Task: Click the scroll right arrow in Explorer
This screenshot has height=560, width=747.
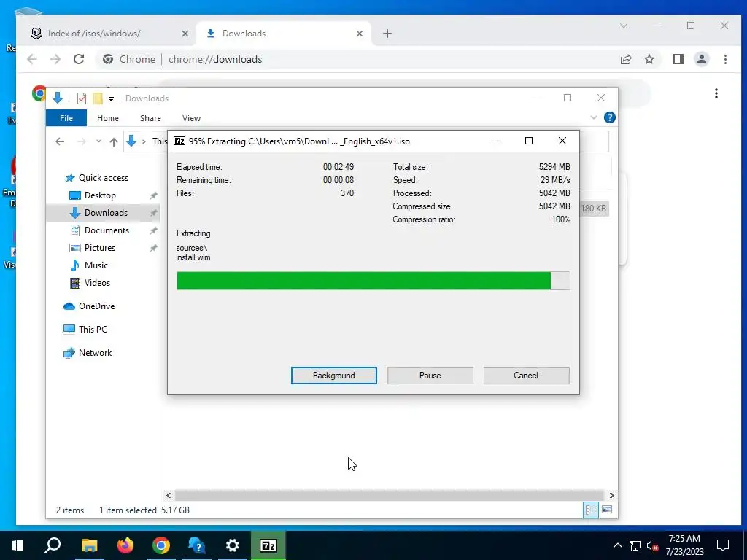Action: 612,495
